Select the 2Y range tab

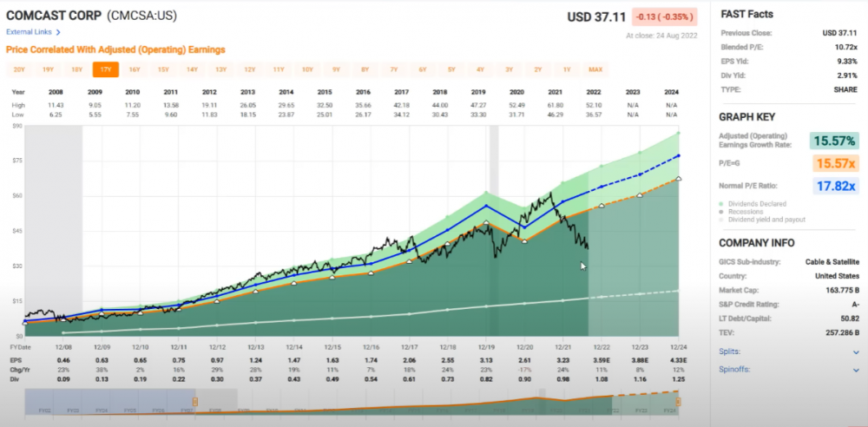point(537,69)
